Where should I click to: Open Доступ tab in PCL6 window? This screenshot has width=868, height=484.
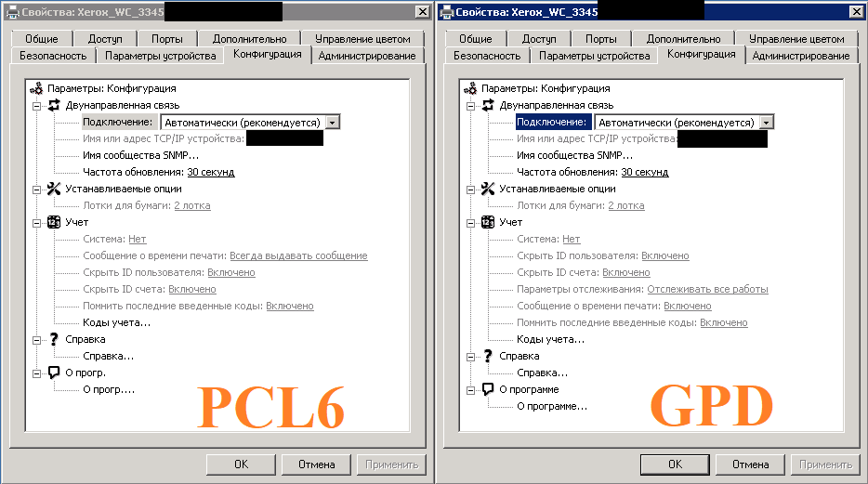[105, 39]
